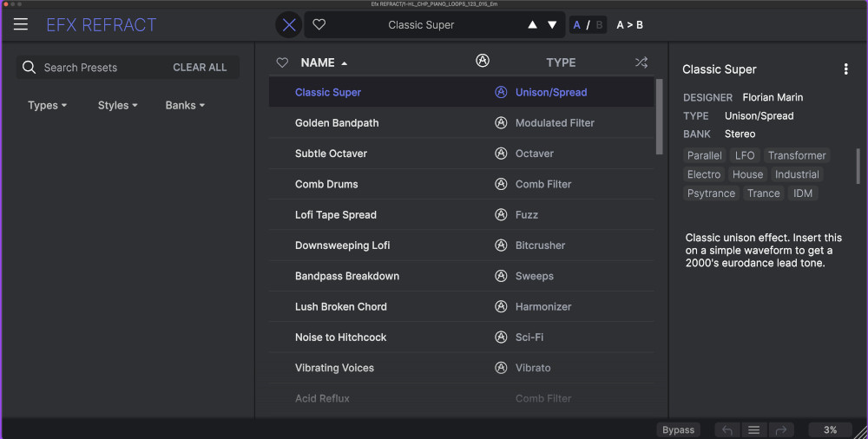Click the heart favorite icon beside preset name

point(319,25)
